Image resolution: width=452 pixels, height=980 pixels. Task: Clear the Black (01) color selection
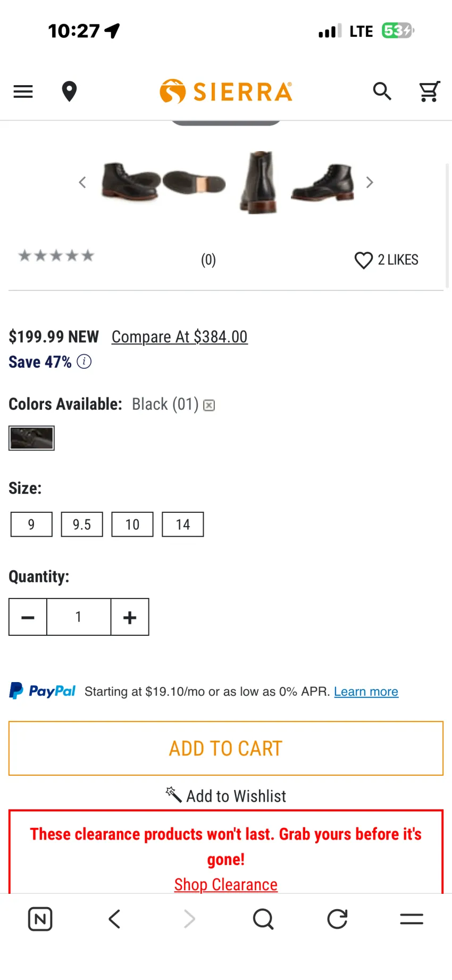tap(210, 405)
